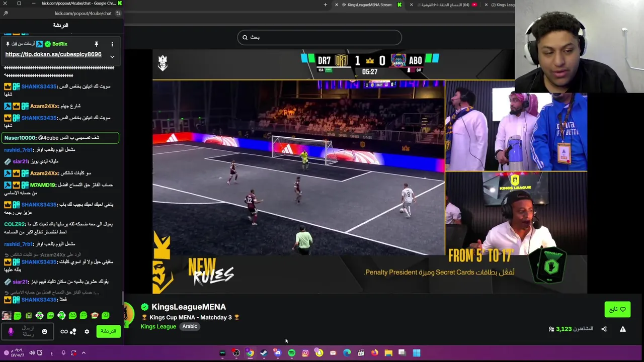Viewport: 644px width, 362px height.
Task: Open site settings icon in chat popout address bar
Action: 119,14
